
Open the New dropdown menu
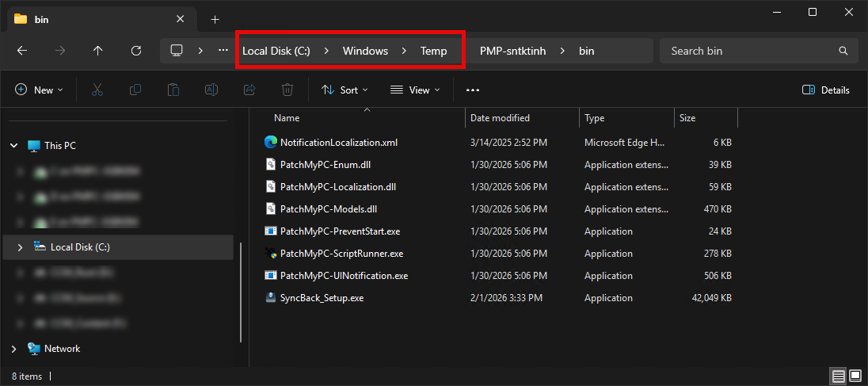[39, 90]
